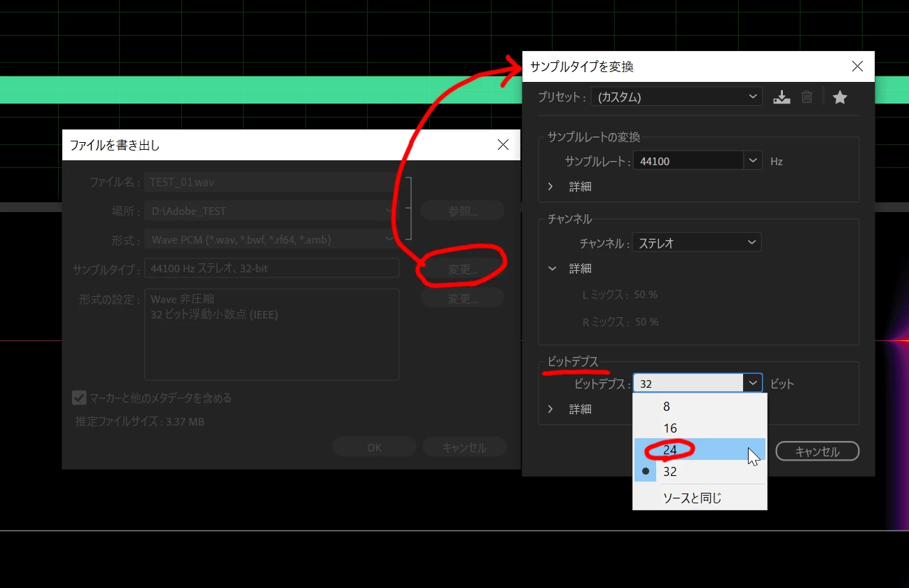Image resolution: width=909 pixels, height=588 pixels.
Task: Click the 参照... browse button
Action: coord(462,211)
